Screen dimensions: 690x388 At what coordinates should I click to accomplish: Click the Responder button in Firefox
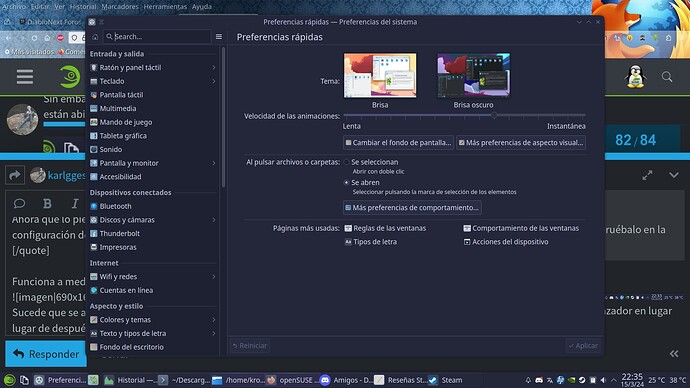(x=46, y=354)
